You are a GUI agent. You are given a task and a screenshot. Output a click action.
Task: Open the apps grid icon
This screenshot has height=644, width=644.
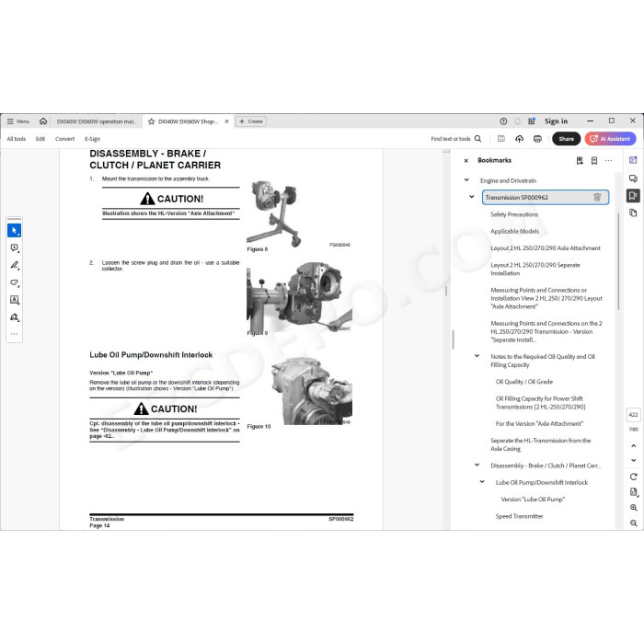(532, 121)
